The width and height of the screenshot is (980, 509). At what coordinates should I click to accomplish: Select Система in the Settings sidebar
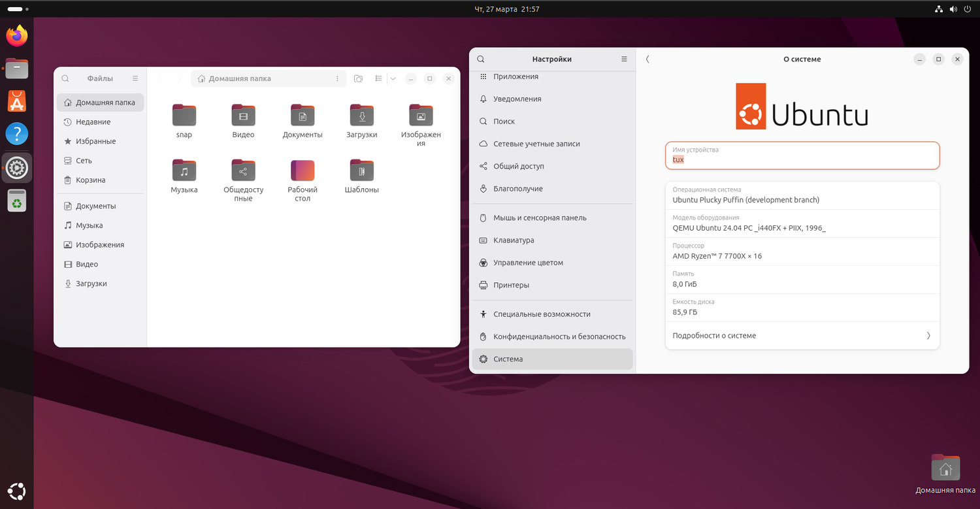point(552,359)
